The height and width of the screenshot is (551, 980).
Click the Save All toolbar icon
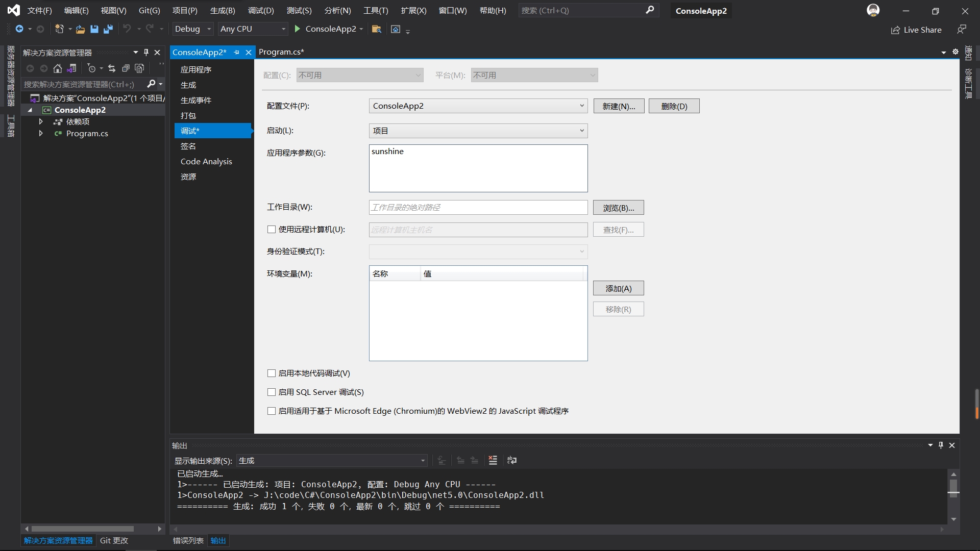(x=108, y=29)
